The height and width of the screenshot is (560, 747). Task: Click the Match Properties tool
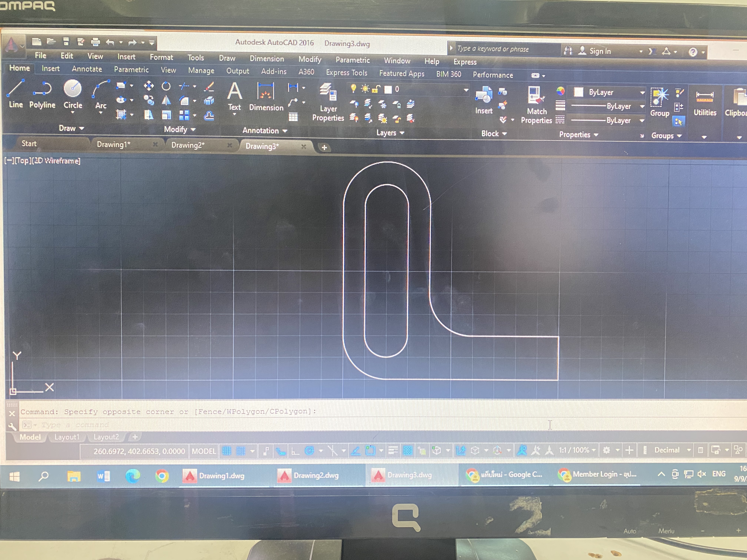pos(536,105)
